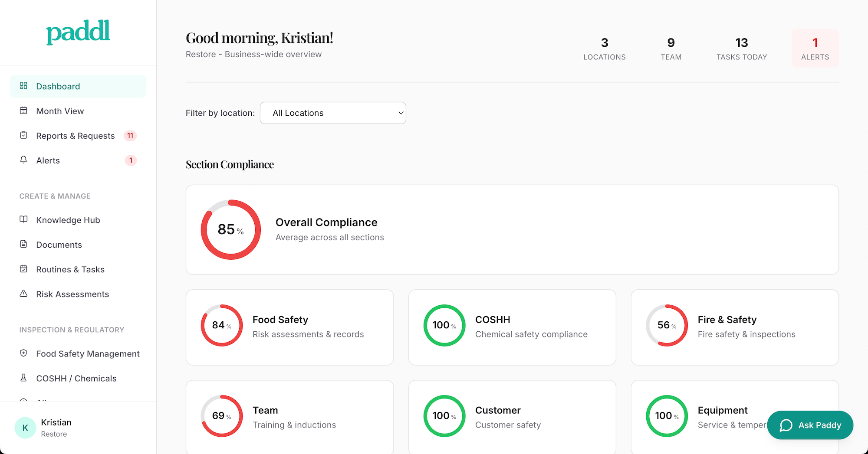Click the Food Safety Management shield icon

point(23,353)
